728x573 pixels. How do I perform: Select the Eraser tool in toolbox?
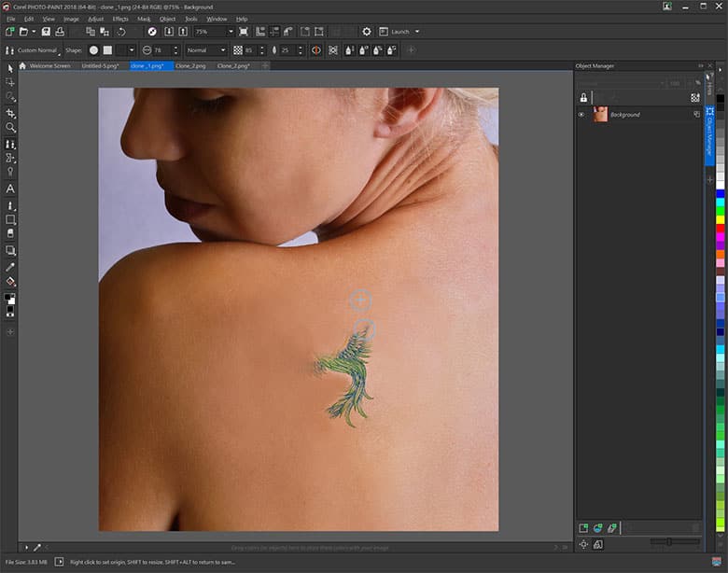11,234
